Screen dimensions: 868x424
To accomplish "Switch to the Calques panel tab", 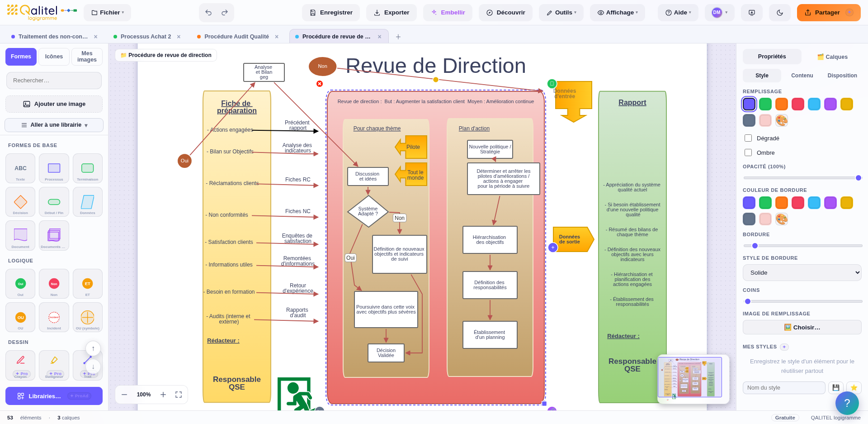I will 832,57.
